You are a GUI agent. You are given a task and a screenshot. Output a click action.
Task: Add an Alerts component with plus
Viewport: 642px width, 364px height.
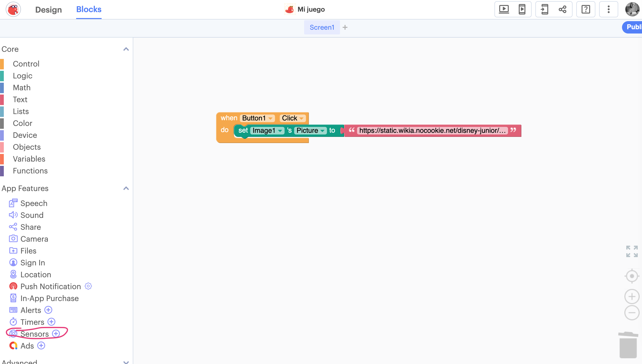(x=48, y=310)
